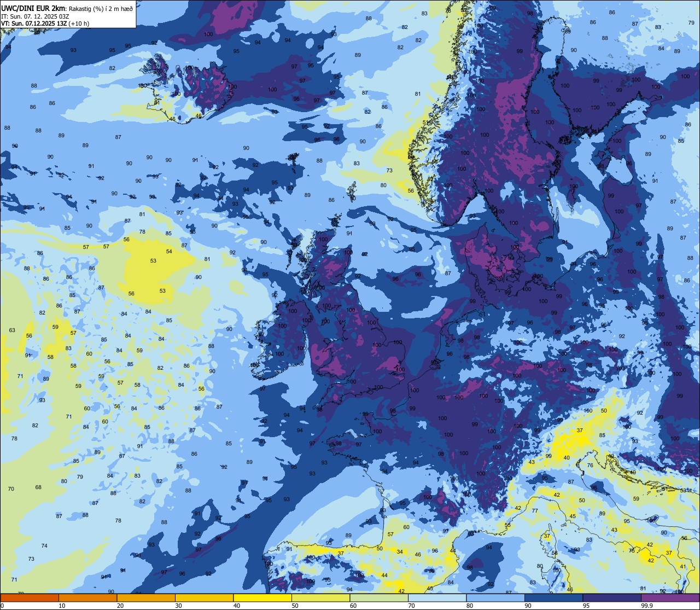Viewport: 700px width, 610px height.
Task: Click the legend swatch below 10 percent
Action: click(30, 597)
